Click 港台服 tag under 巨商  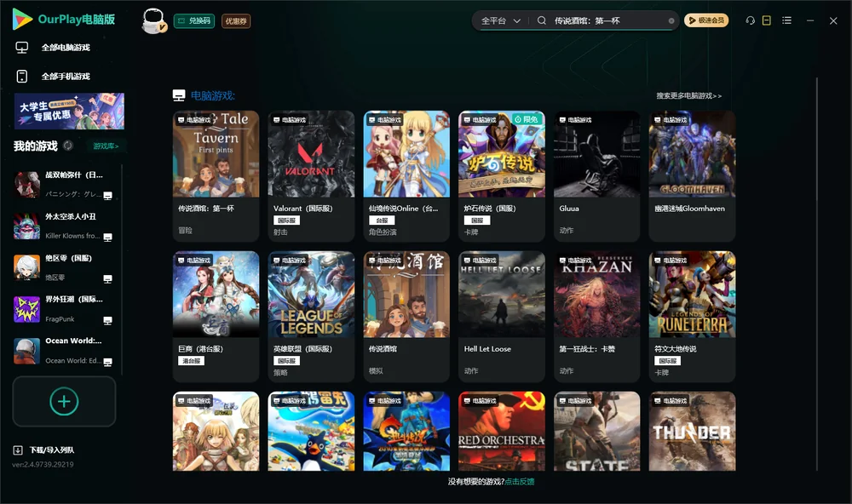coord(191,361)
